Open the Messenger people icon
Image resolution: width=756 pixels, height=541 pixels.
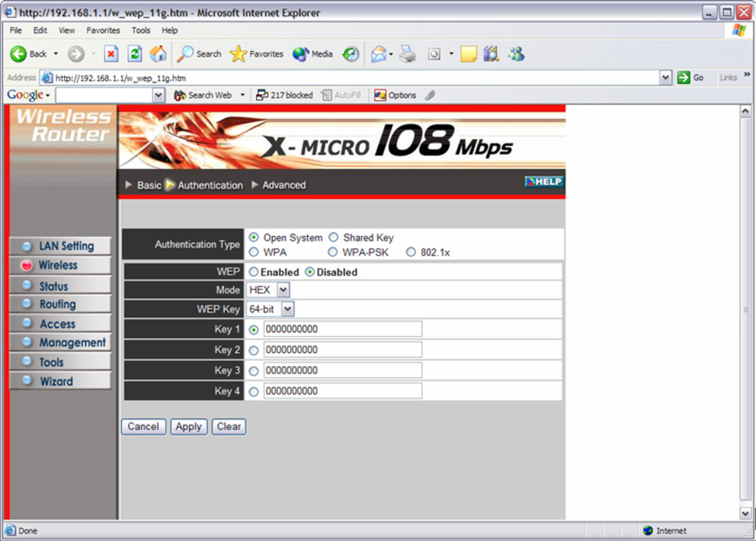tap(516, 54)
